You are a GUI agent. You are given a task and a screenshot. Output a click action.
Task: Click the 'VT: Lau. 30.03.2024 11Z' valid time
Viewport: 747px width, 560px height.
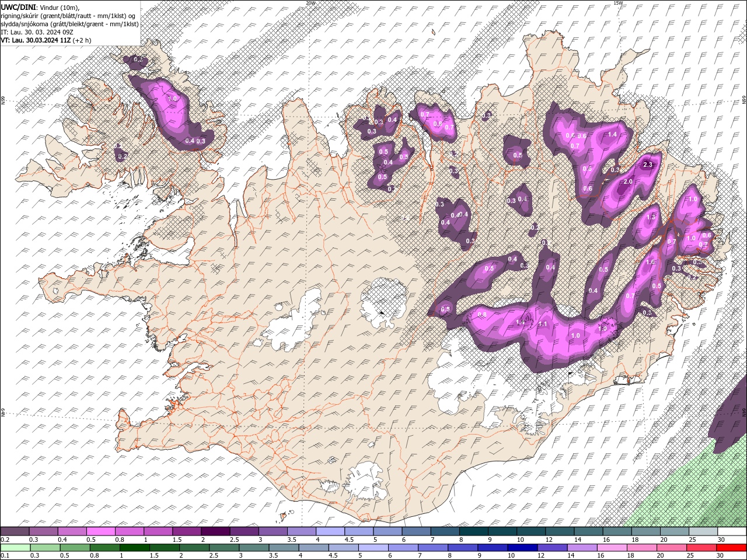(x=36, y=40)
